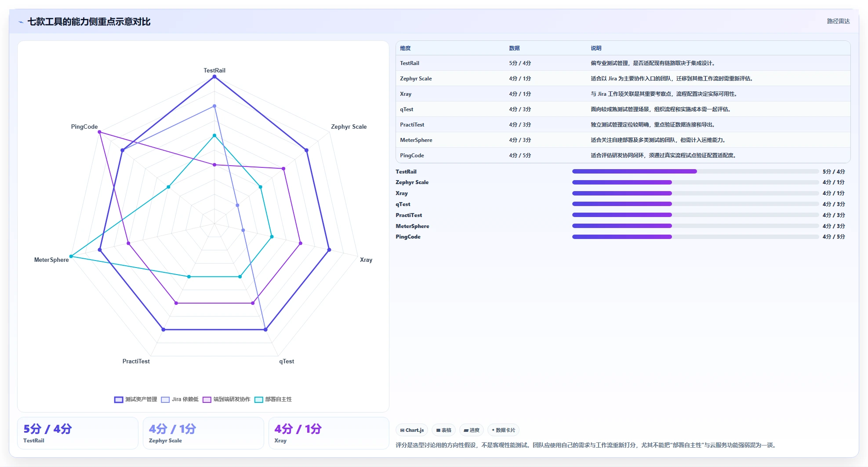The width and height of the screenshot is (868, 467).
Task: Toggle the Jira 依赖低 legend item
Action: click(x=180, y=399)
